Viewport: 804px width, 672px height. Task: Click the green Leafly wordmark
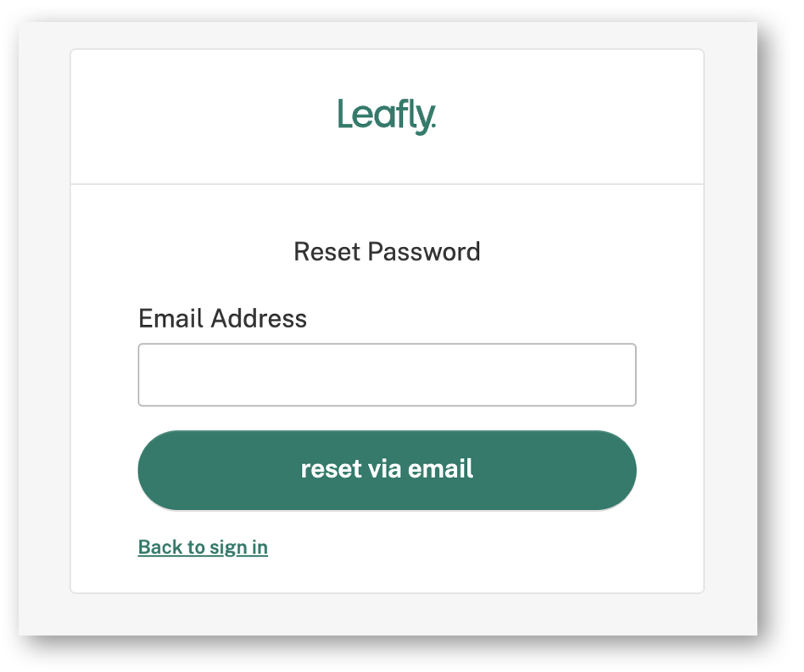387,116
